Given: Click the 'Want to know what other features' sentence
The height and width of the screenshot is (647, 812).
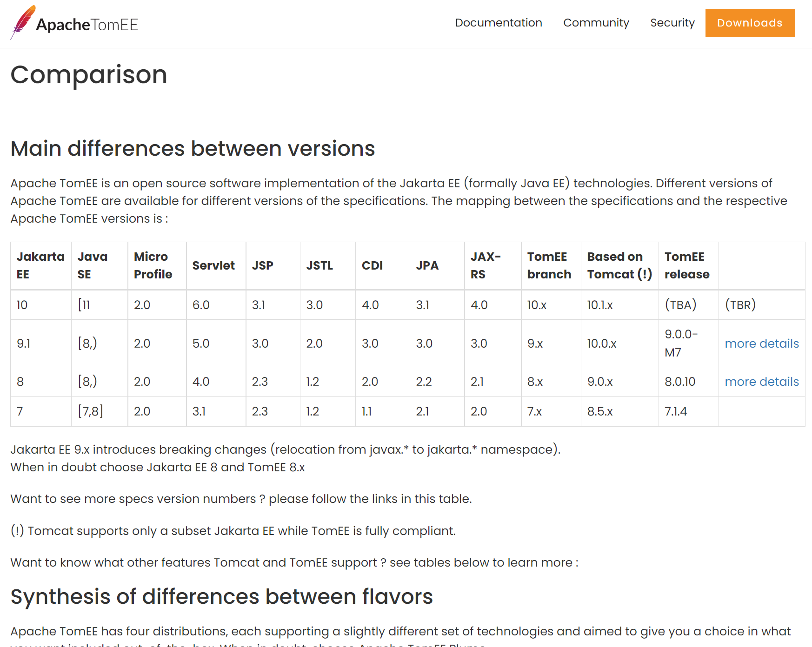Looking at the screenshot, I should 294,562.
